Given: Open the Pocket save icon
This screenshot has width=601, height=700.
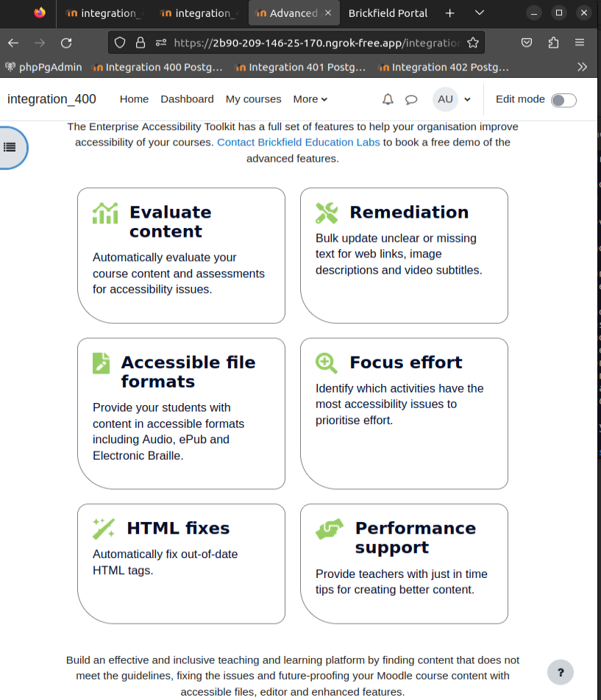Looking at the screenshot, I should (x=527, y=43).
